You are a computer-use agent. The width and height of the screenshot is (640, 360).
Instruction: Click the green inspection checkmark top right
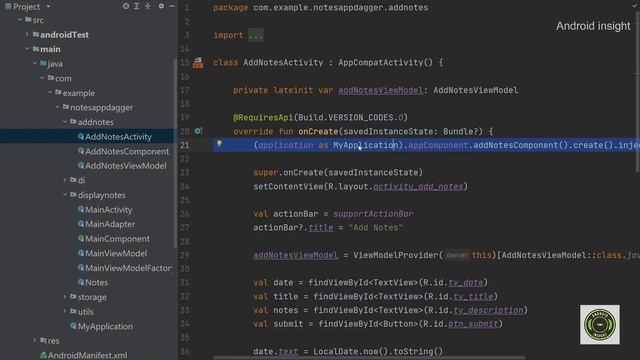click(x=635, y=6)
